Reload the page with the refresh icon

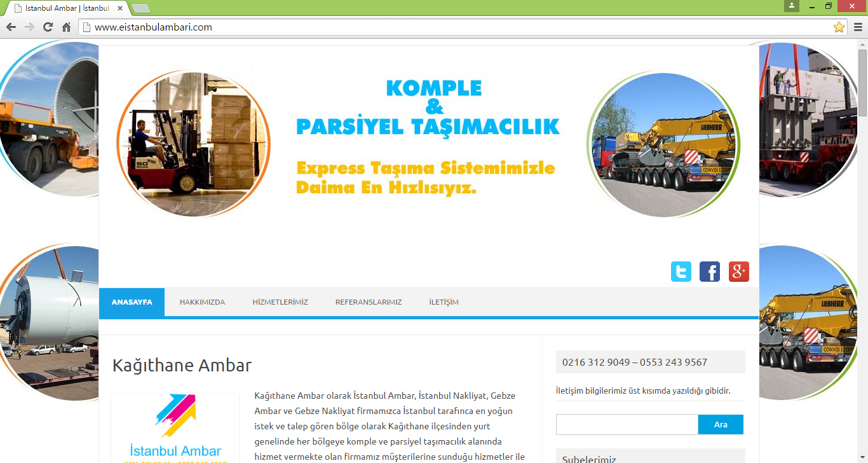tap(48, 27)
